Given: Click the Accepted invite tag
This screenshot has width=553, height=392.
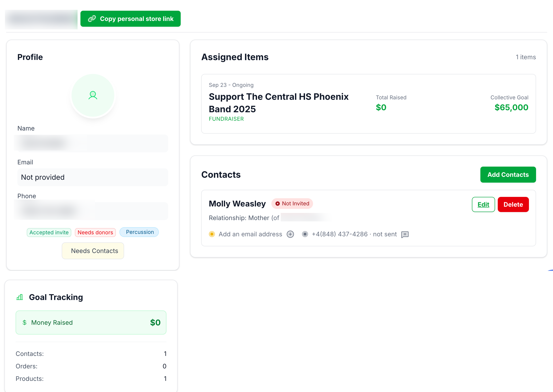Looking at the screenshot, I should click(x=49, y=232).
